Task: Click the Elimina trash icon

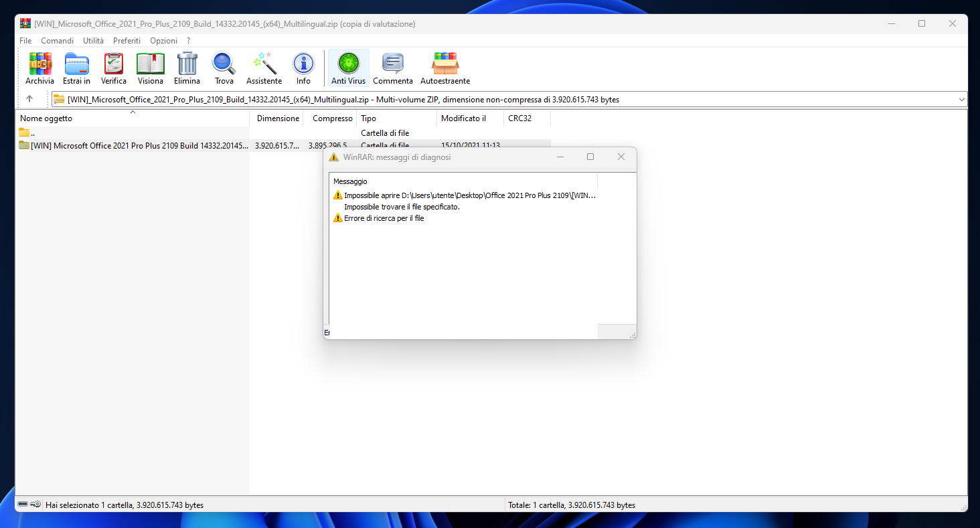Action: (187, 68)
